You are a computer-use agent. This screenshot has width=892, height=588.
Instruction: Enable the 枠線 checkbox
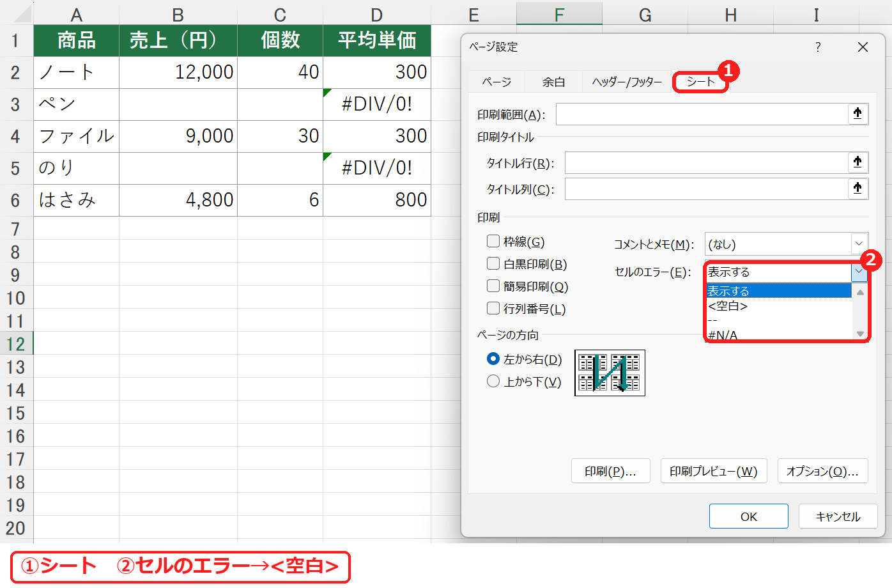(493, 241)
